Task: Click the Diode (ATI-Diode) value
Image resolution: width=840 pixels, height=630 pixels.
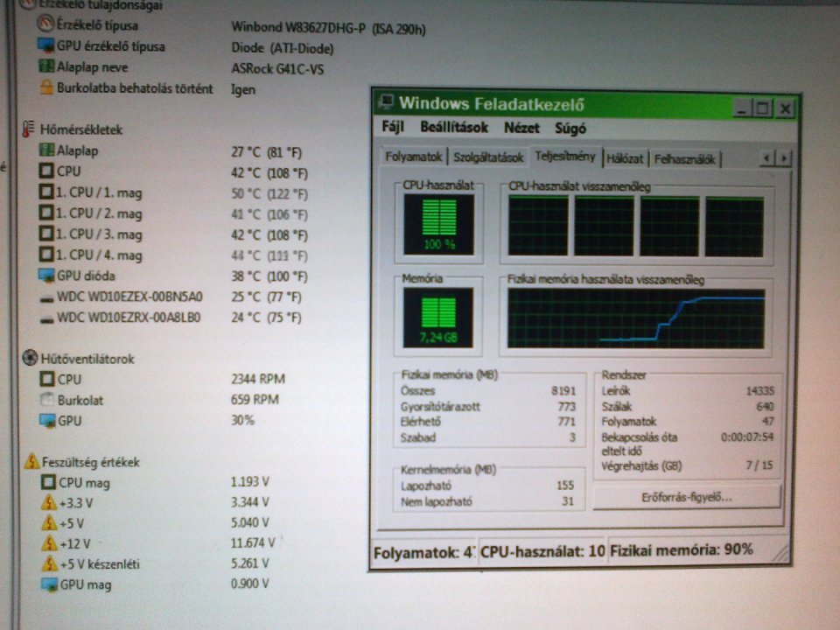Action: pos(283,48)
